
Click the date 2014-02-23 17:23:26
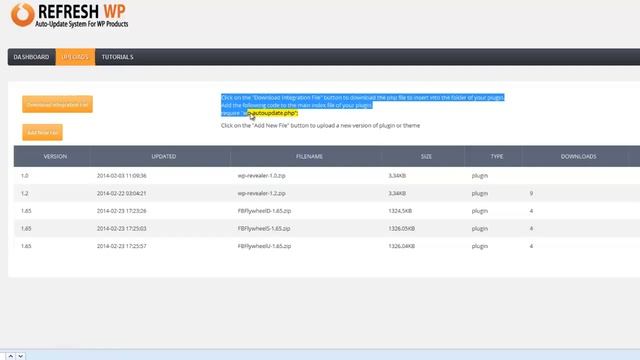[x=122, y=211]
